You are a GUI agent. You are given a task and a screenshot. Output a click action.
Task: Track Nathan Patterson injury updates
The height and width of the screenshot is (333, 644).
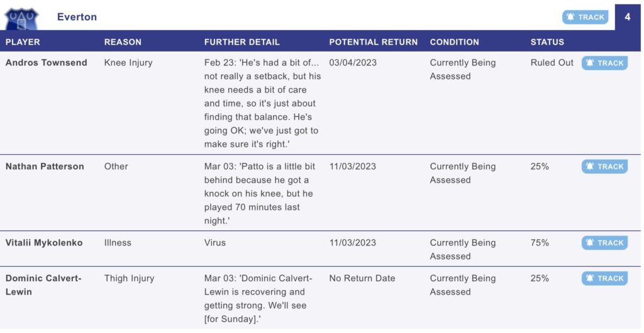tap(604, 166)
